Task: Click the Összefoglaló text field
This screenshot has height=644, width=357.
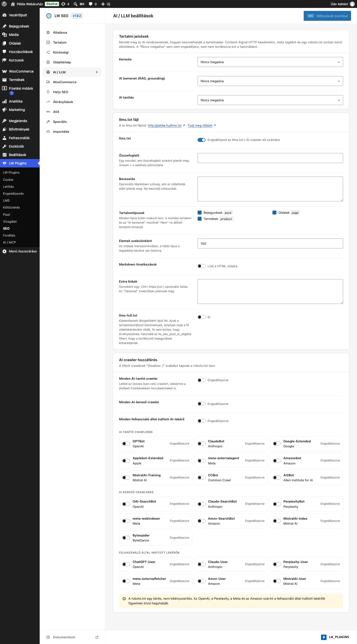Action: click(270, 158)
